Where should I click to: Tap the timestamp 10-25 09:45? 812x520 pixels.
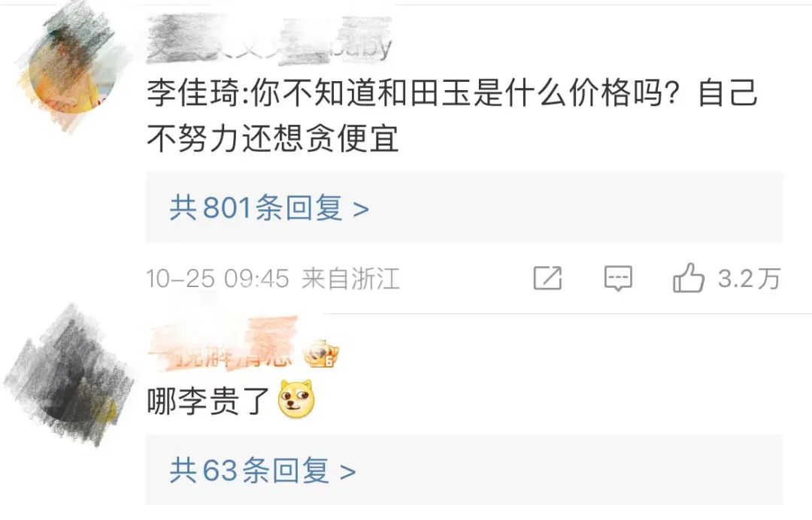point(217,279)
